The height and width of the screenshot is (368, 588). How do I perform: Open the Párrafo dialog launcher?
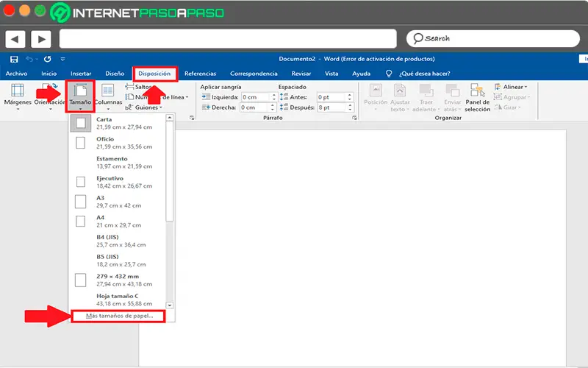click(354, 118)
